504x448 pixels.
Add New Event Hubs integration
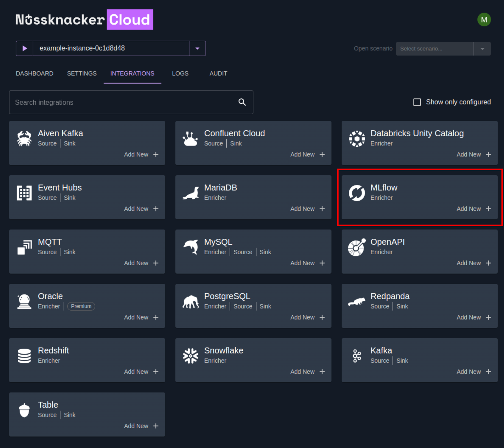(x=141, y=209)
